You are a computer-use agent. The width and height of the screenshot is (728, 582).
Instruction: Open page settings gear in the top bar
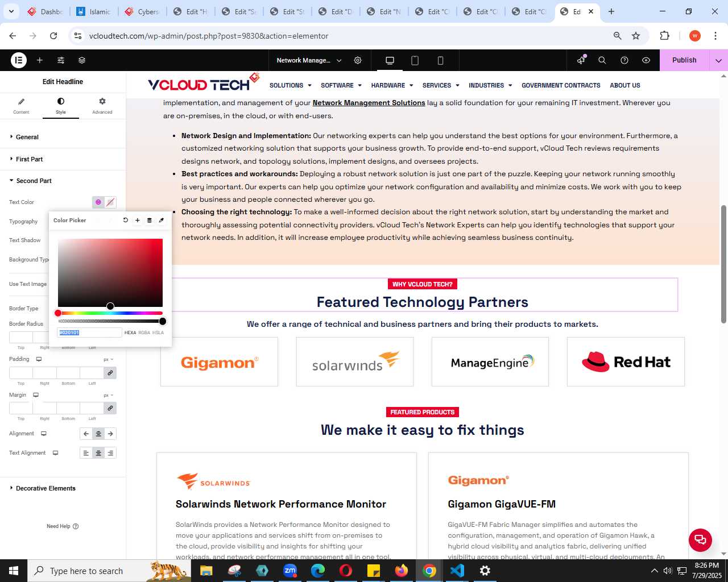358,60
